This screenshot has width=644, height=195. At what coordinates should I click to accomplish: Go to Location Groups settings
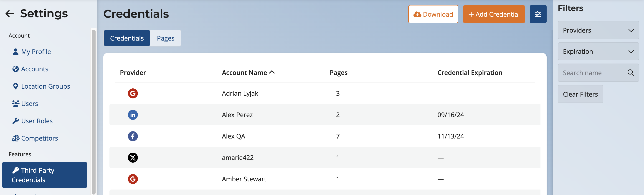45,86
